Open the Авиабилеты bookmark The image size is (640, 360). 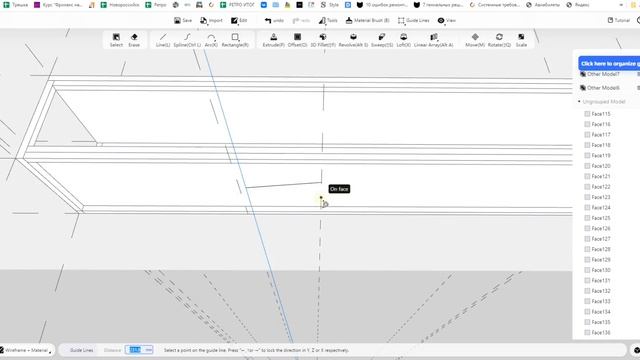[x=543, y=5]
